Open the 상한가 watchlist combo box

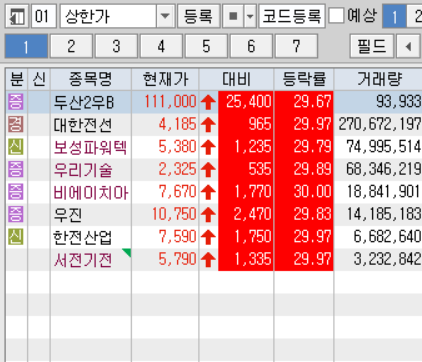pyautogui.click(x=117, y=16)
